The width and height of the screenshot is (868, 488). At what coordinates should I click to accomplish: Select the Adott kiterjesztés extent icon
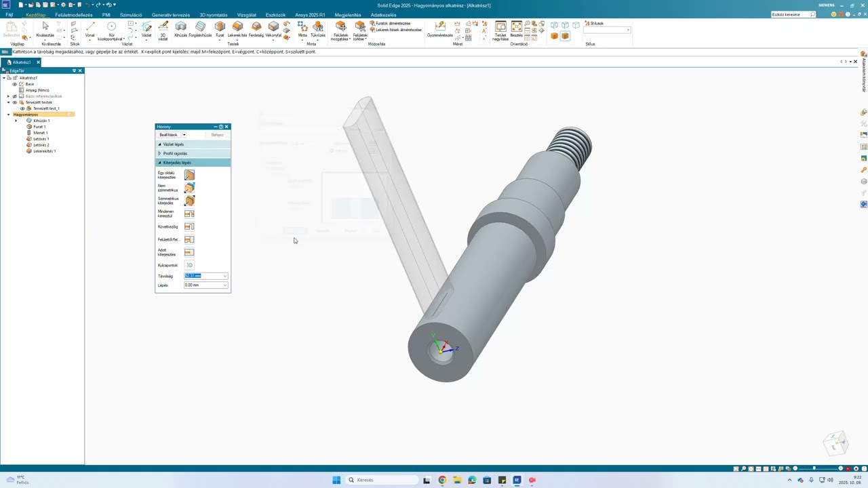tap(189, 252)
